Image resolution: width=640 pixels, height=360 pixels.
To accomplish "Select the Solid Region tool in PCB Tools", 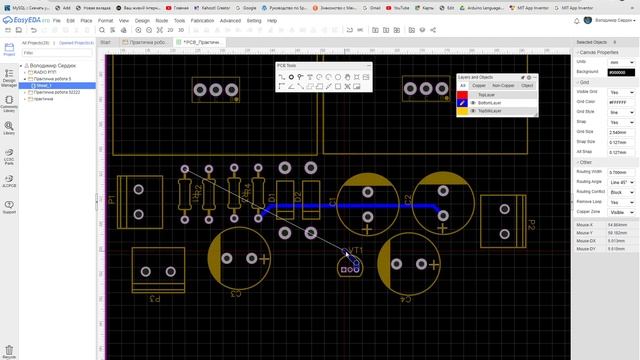I will click(319, 86).
